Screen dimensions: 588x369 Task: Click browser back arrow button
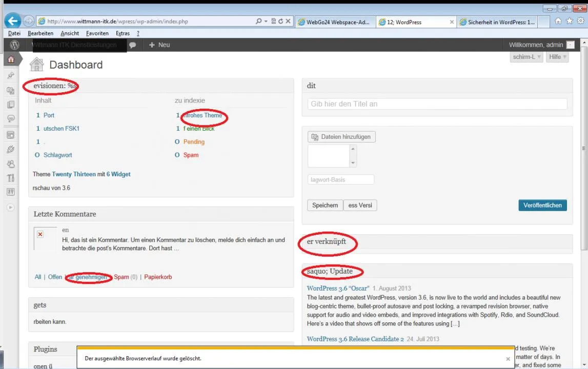pos(12,21)
